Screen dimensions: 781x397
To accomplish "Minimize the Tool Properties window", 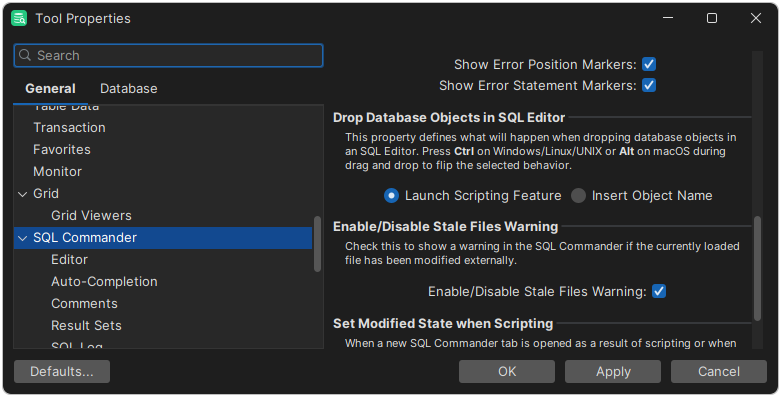I will point(668,18).
